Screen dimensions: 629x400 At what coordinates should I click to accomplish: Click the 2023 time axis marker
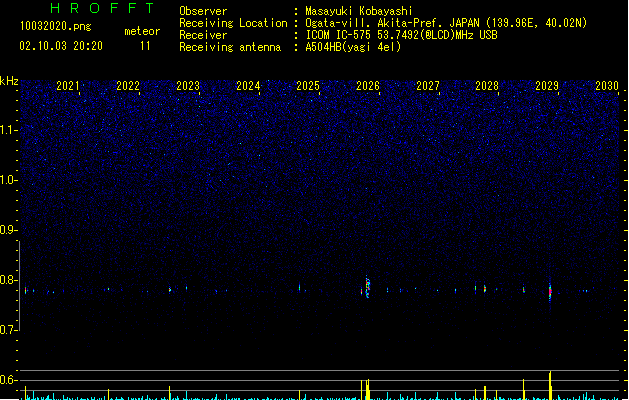[x=188, y=85]
